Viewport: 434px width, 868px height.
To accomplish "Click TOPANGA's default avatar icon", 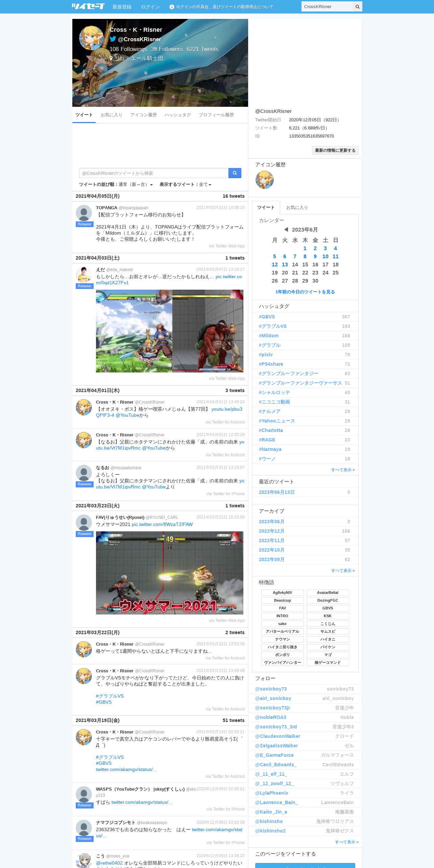I will coord(84,213).
